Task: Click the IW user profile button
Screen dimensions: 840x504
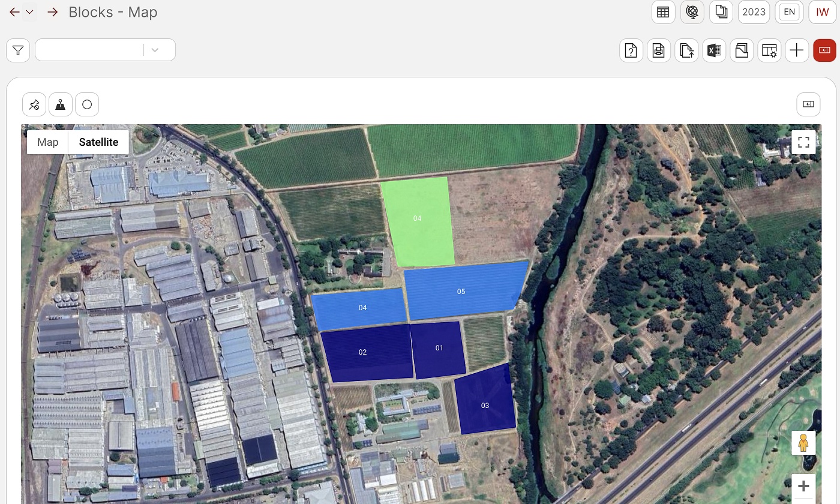Action: [x=822, y=12]
